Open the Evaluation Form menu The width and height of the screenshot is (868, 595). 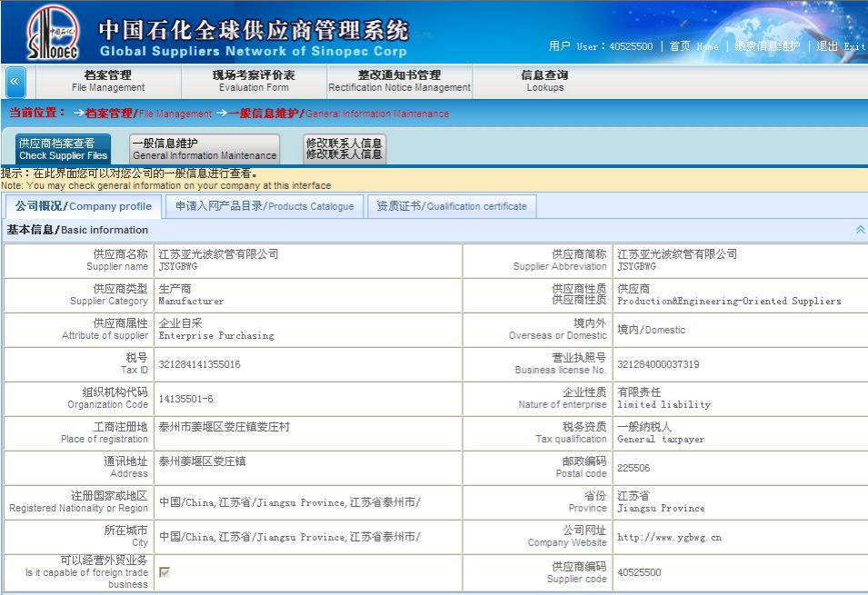pos(254,81)
